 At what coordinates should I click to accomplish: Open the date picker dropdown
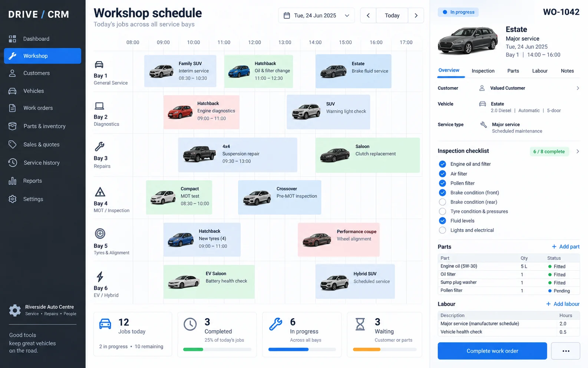coord(316,16)
